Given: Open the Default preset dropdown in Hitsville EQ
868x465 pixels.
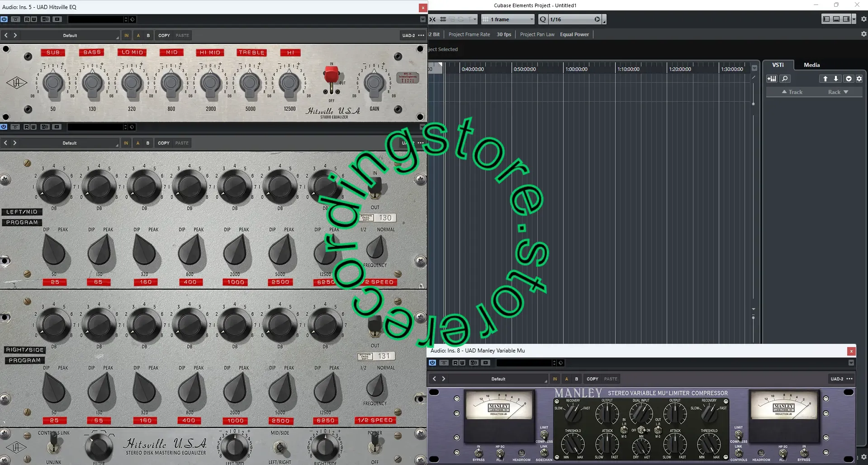Looking at the screenshot, I should pyautogui.click(x=70, y=35).
